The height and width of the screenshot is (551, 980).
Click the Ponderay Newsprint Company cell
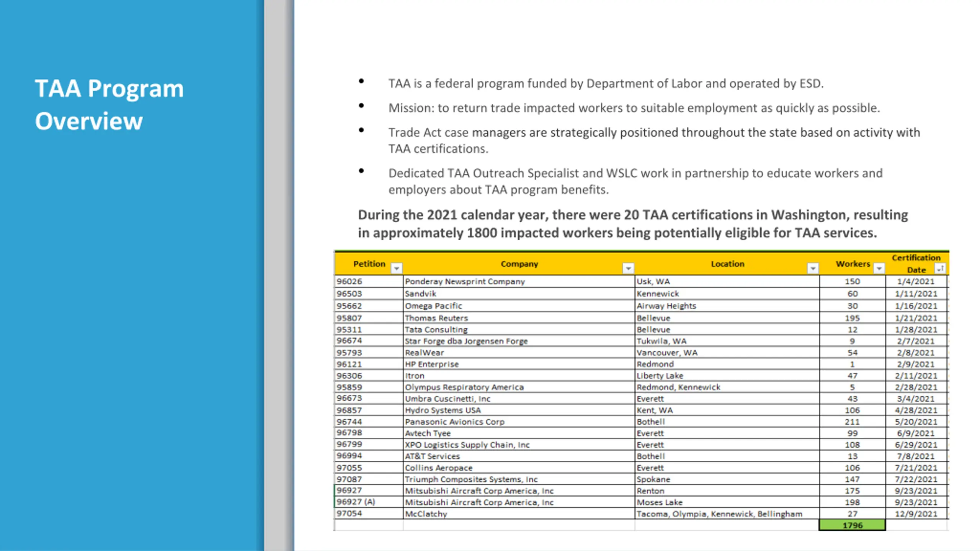[519, 281]
